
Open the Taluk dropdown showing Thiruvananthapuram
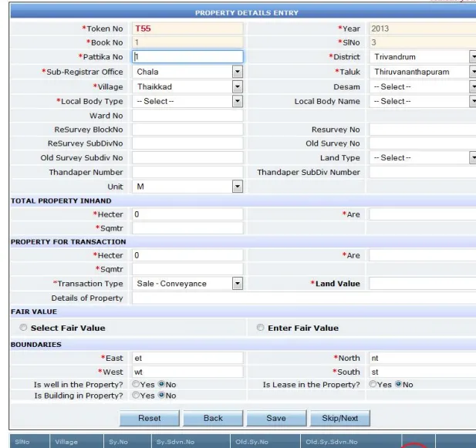422,72
